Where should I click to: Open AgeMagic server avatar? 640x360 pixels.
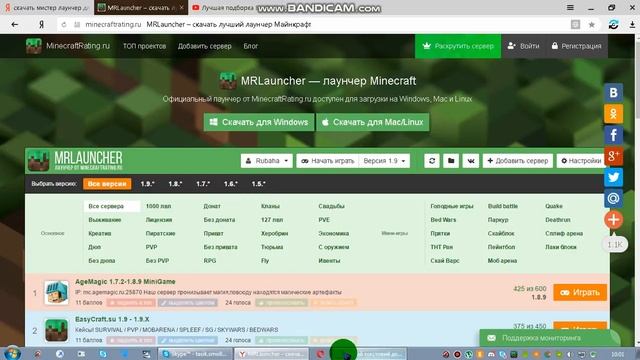click(56, 292)
